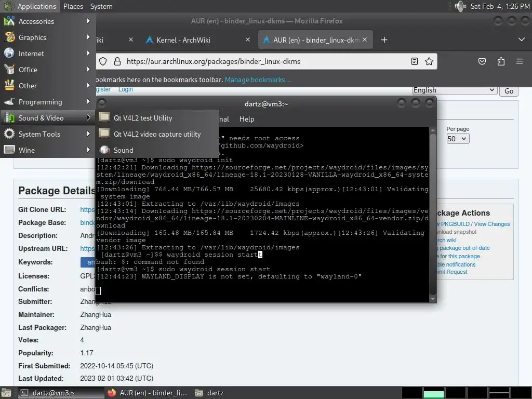Click the System Tools gear icon
The image size is (532, 399).
pos(9,134)
